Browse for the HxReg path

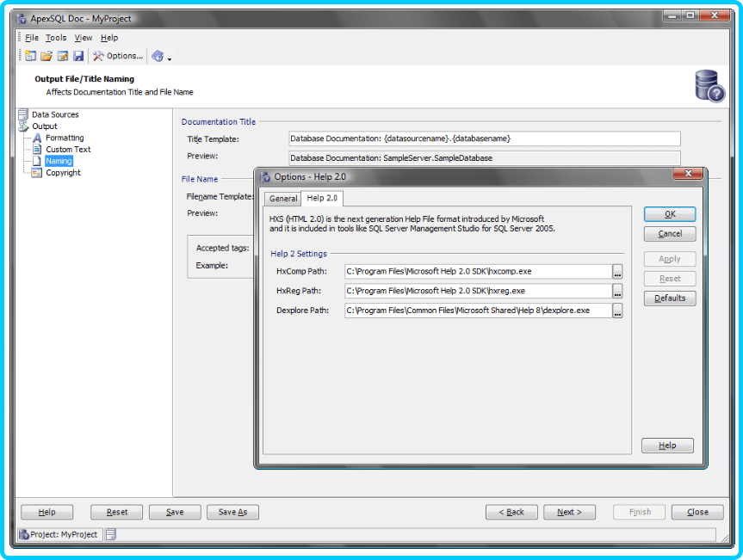tap(617, 291)
